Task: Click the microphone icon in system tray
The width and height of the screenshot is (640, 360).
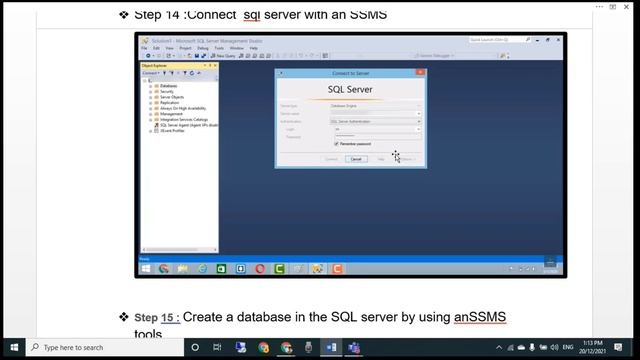Action: 532,347
